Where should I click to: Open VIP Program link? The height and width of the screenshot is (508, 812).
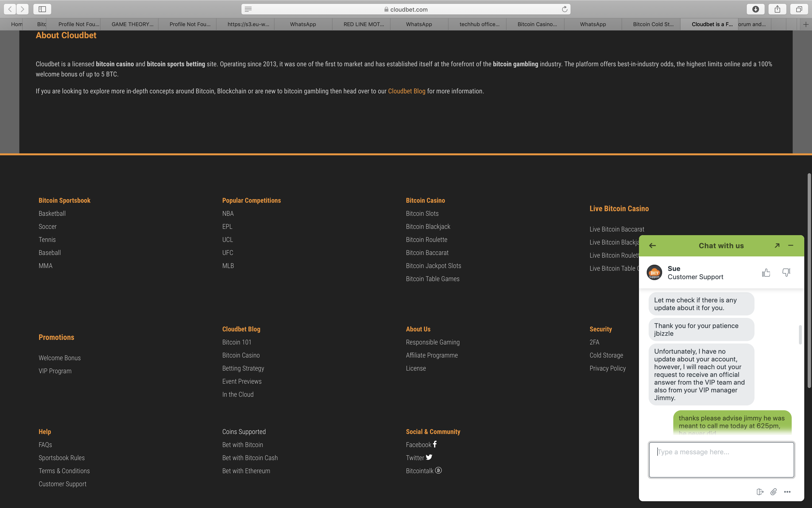(55, 371)
